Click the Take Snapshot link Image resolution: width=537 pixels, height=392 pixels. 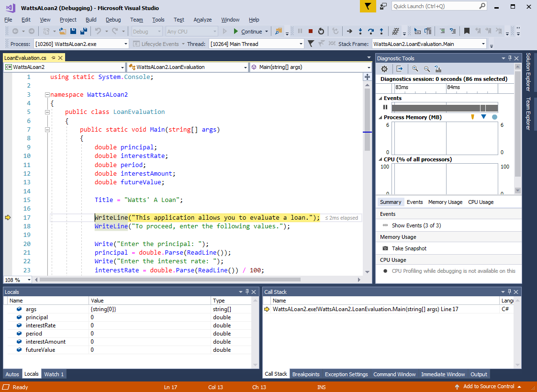pos(409,248)
